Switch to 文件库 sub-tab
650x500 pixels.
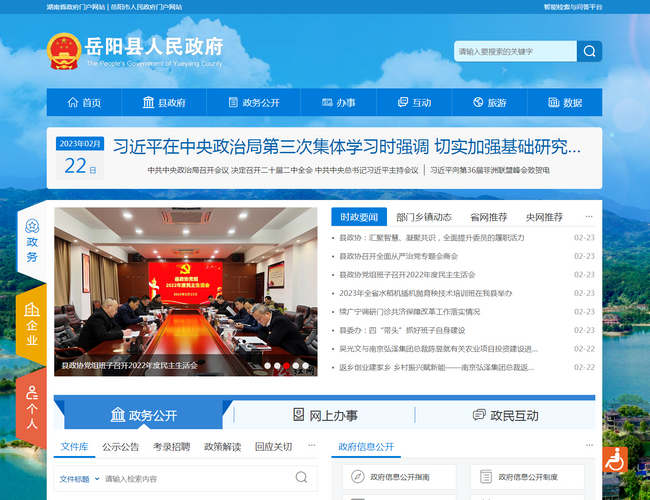[x=75, y=447]
